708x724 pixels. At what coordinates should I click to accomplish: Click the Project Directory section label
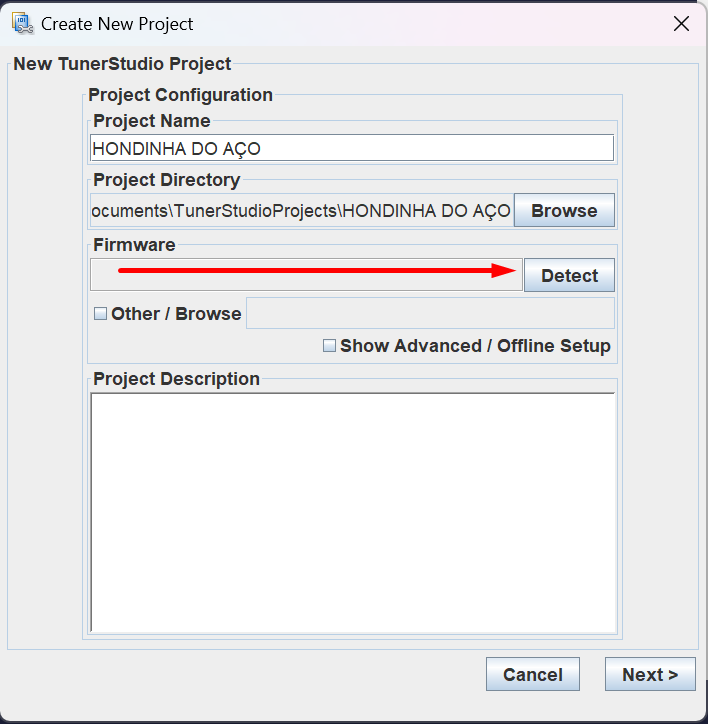(x=166, y=180)
